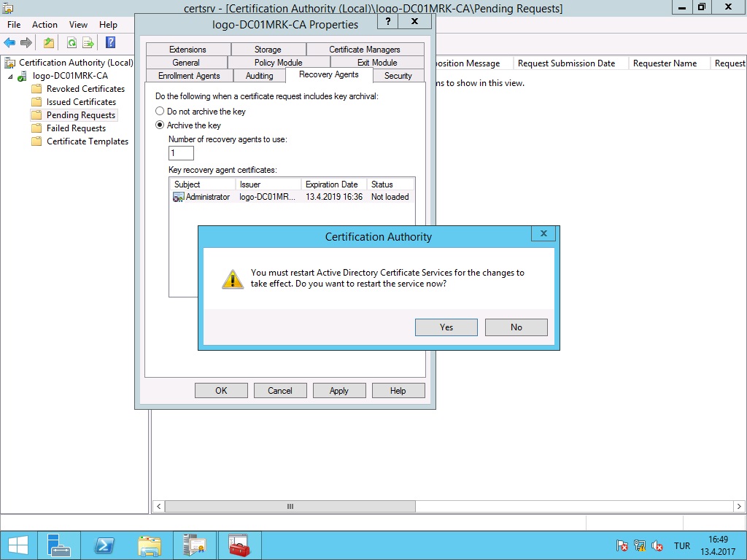Image resolution: width=747 pixels, height=560 pixels.
Task: Click the Forward arrow toolbar icon
Action: click(x=26, y=43)
